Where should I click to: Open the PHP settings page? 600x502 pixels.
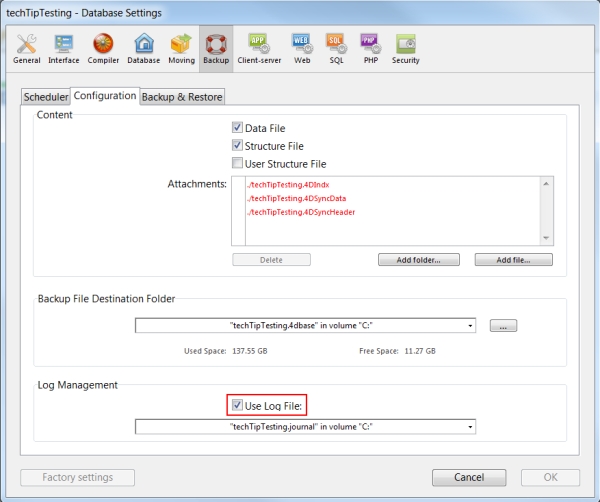[x=369, y=48]
